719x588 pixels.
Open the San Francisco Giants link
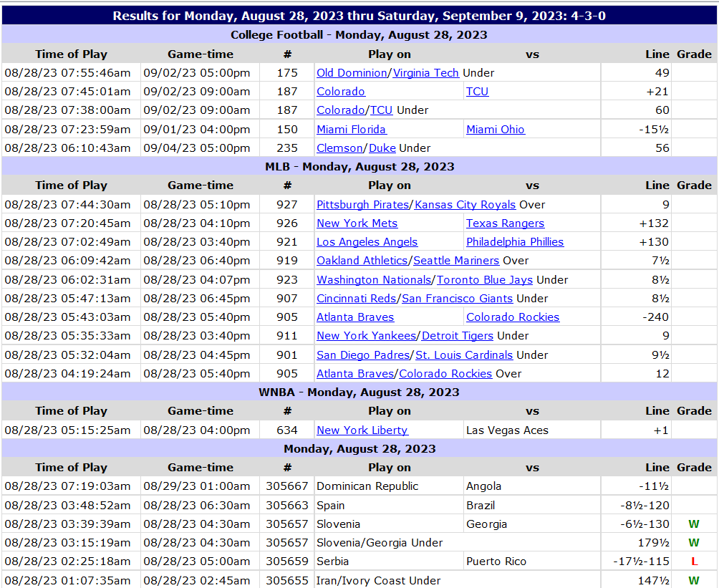[457, 299]
